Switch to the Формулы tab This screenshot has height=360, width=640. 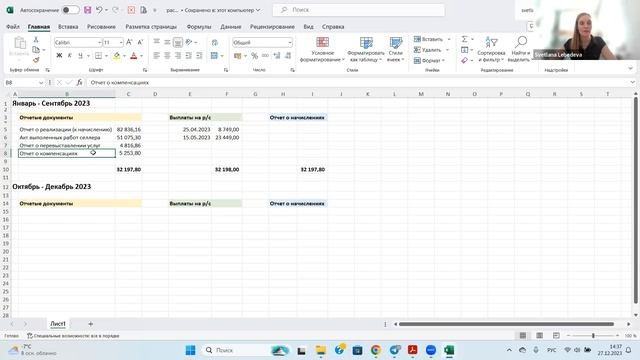tap(199, 27)
